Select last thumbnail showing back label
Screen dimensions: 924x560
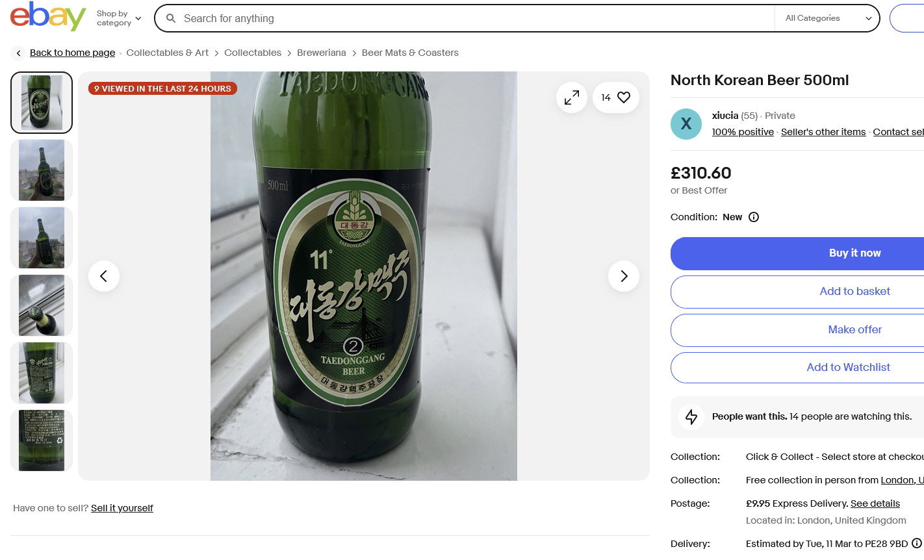coord(42,440)
